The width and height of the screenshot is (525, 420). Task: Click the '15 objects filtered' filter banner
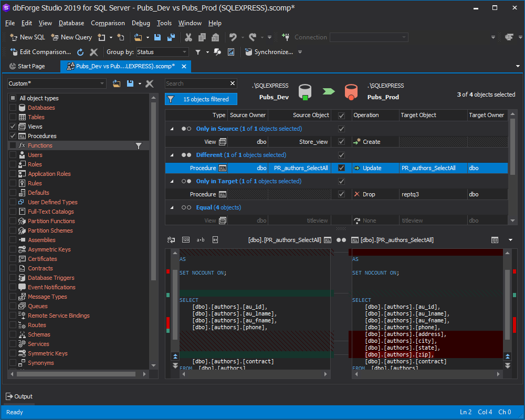pos(202,99)
